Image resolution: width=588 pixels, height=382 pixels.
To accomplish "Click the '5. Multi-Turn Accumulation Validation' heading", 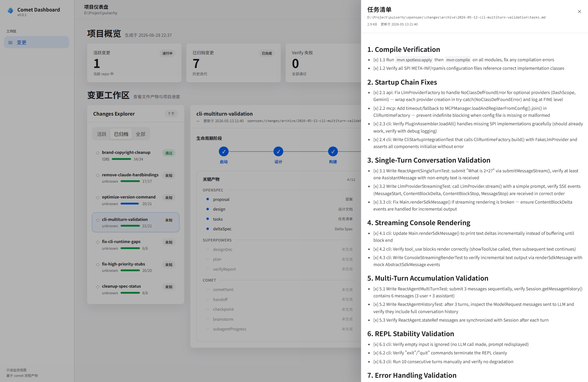I will point(428,278).
